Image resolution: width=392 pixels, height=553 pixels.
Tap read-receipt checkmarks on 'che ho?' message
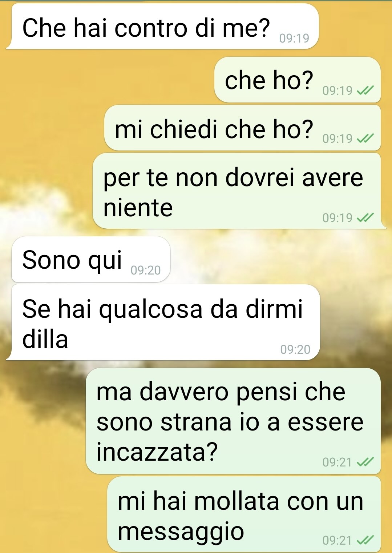(365, 91)
